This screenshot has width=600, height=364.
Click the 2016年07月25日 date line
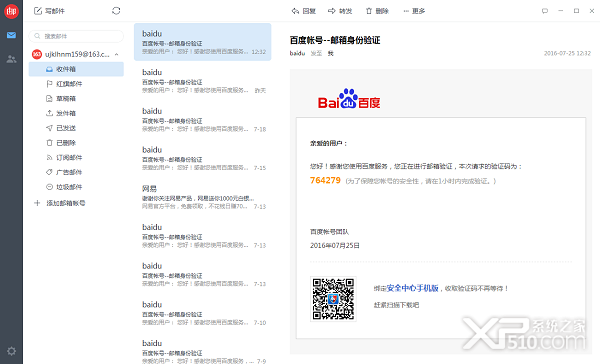[x=335, y=246]
